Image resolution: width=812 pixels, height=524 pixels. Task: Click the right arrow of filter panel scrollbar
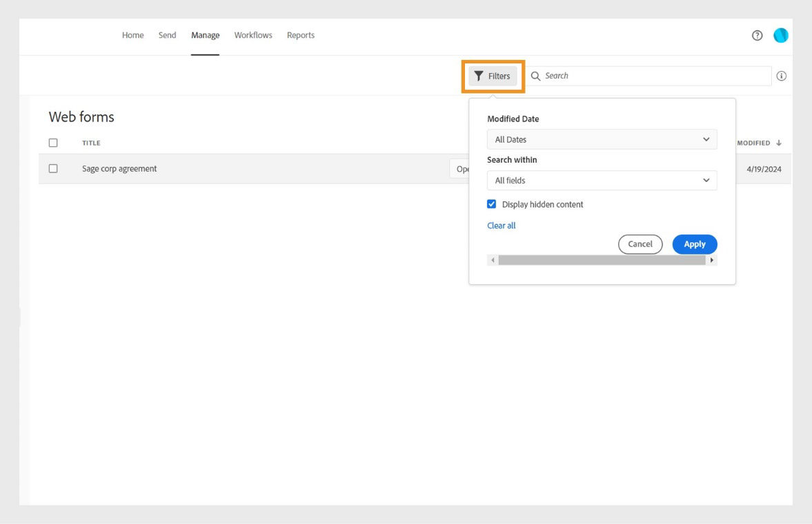712,260
